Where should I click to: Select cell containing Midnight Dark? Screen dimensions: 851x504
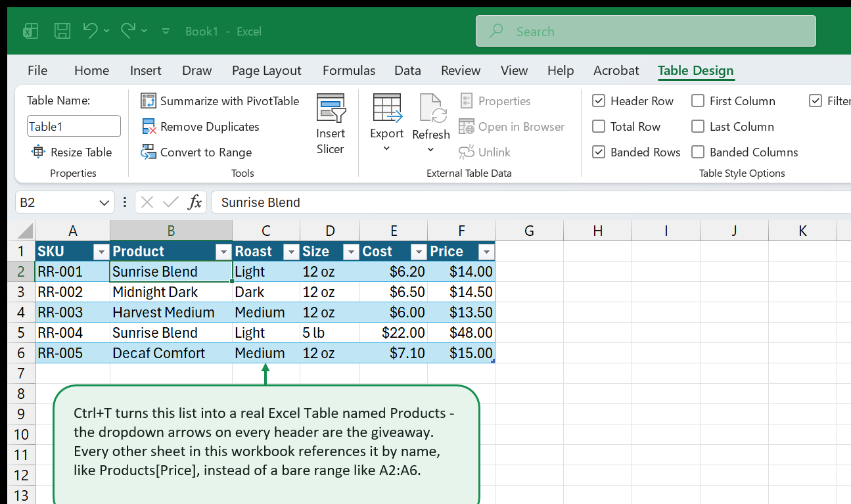point(172,292)
